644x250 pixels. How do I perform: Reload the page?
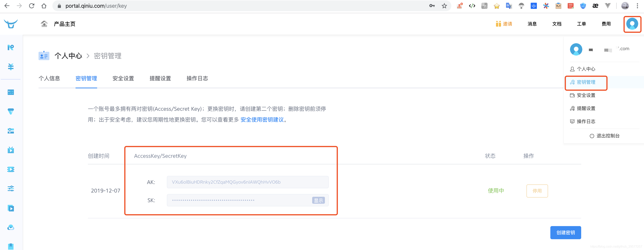[31, 6]
